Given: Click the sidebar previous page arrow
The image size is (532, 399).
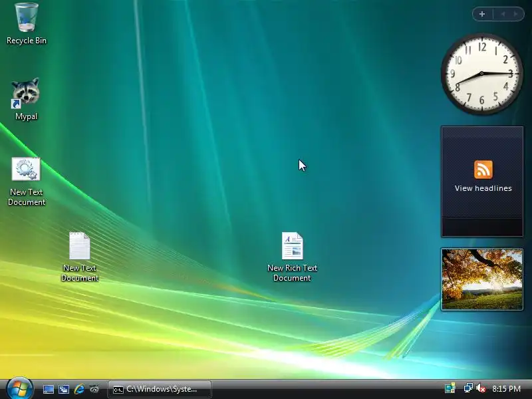Looking at the screenshot, I should pos(503,14).
